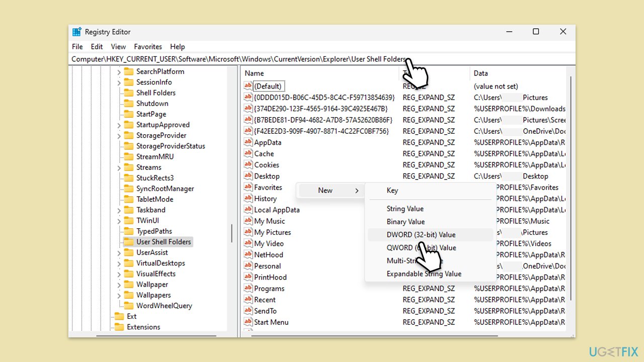Expand the VirtualDesktops tree node
644x362 pixels.
tap(119, 263)
